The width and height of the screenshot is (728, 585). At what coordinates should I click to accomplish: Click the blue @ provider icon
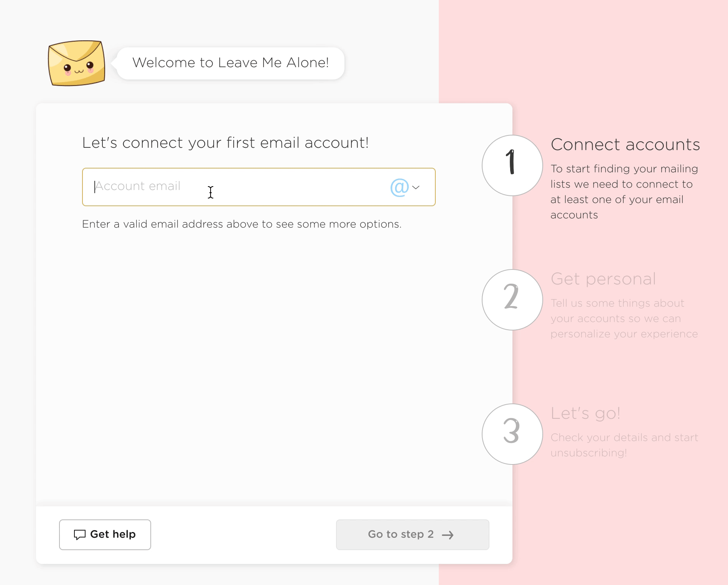[399, 187]
